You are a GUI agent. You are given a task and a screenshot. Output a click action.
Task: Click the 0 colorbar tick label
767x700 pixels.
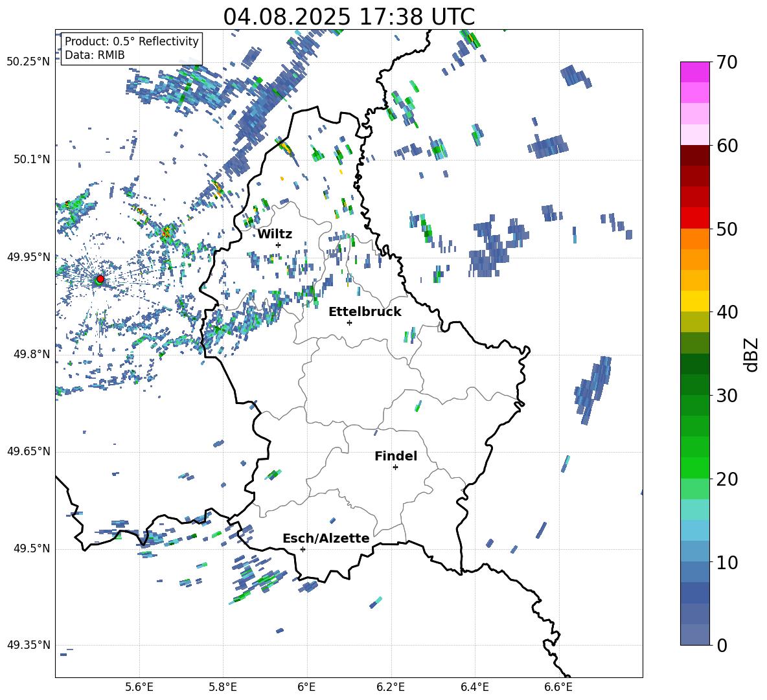[x=722, y=645]
